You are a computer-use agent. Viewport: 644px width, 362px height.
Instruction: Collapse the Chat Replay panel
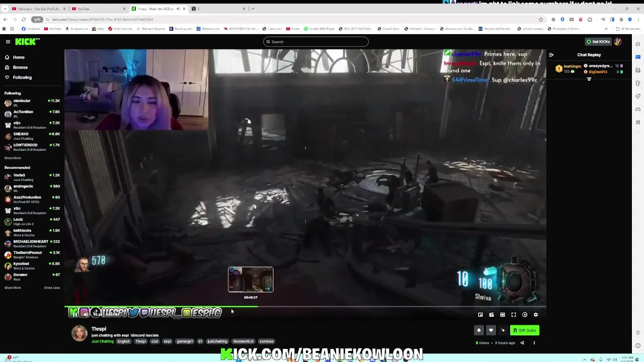tap(551, 55)
